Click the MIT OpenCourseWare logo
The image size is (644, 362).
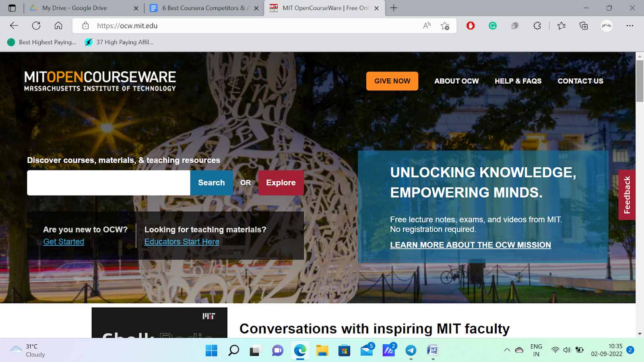[100, 81]
